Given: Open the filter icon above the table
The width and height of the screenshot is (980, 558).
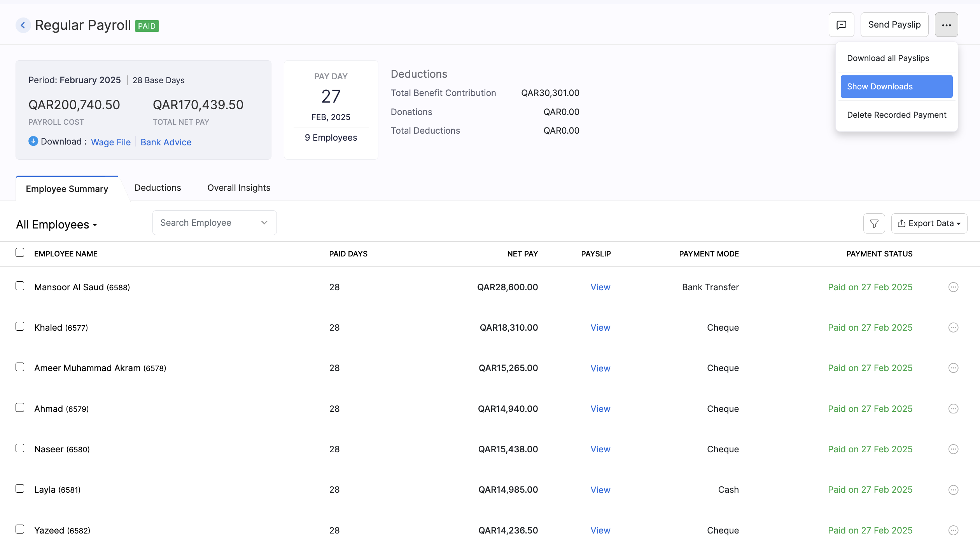Looking at the screenshot, I should (x=874, y=223).
